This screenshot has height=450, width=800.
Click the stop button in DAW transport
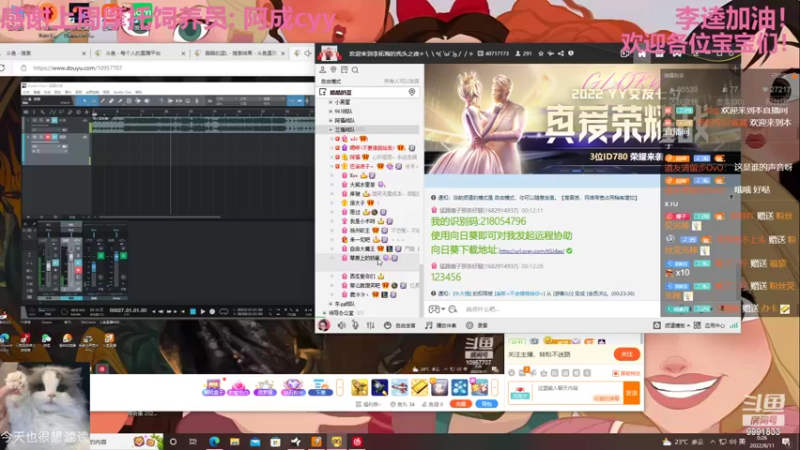click(193, 311)
